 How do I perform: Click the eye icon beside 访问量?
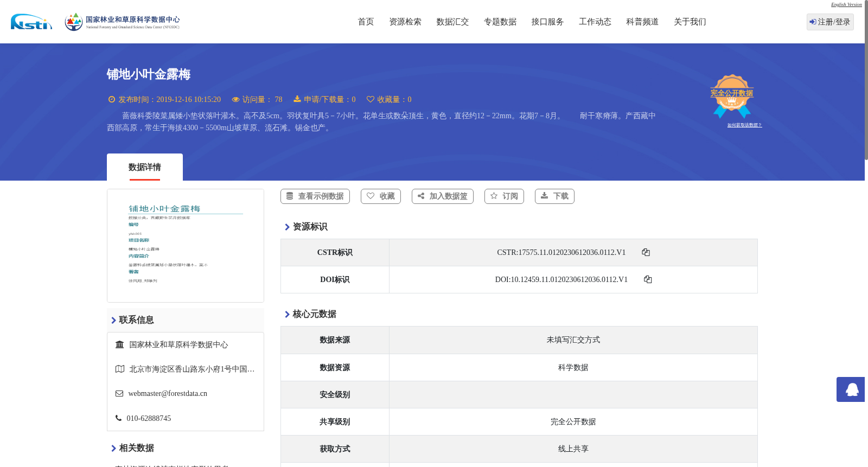(x=235, y=99)
